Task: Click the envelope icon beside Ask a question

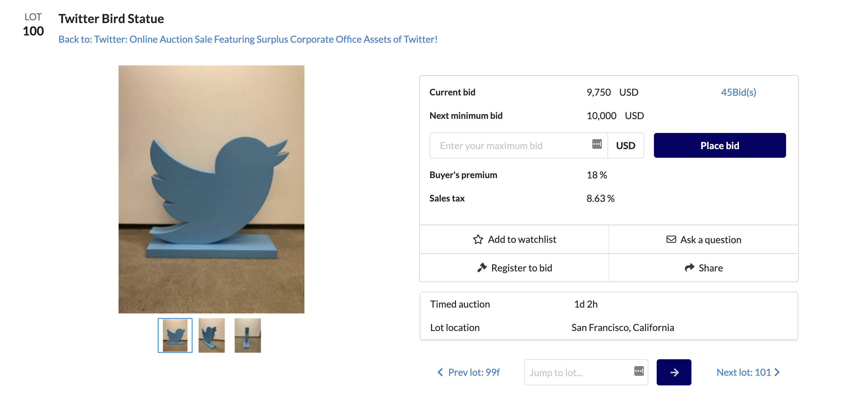Action: pyautogui.click(x=671, y=239)
